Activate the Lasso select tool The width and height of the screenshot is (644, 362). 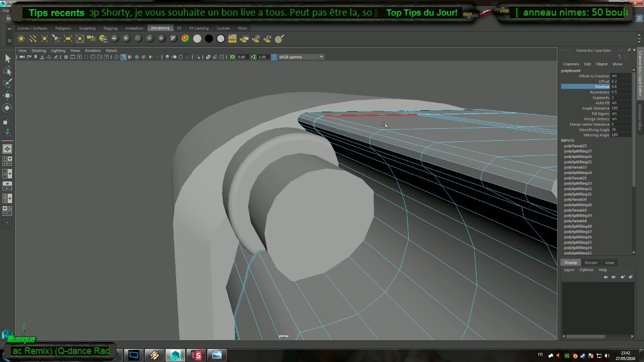(x=8, y=71)
